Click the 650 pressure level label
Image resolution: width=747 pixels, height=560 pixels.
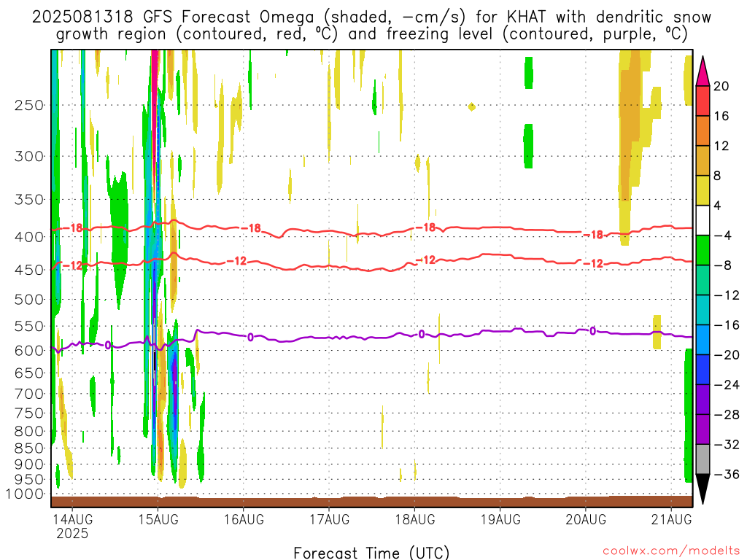coord(29,373)
